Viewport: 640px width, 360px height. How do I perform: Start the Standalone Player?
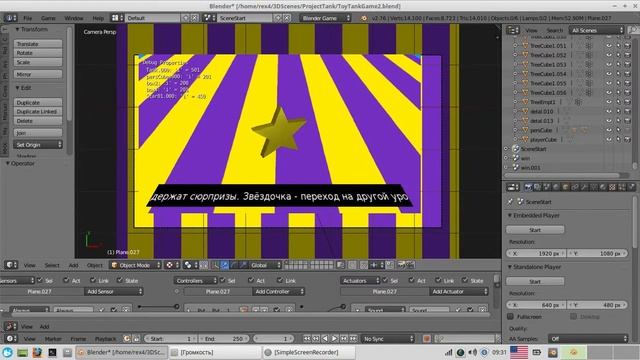click(x=535, y=281)
